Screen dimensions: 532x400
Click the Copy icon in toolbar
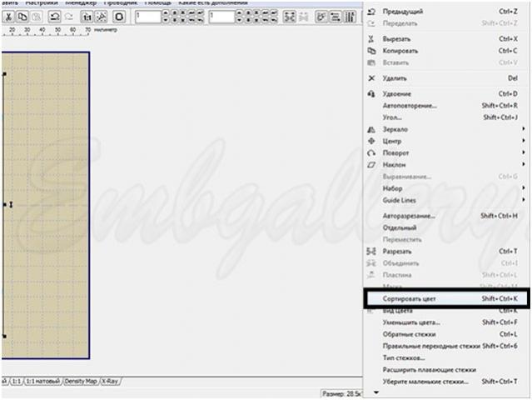pyautogui.click(x=22, y=17)
